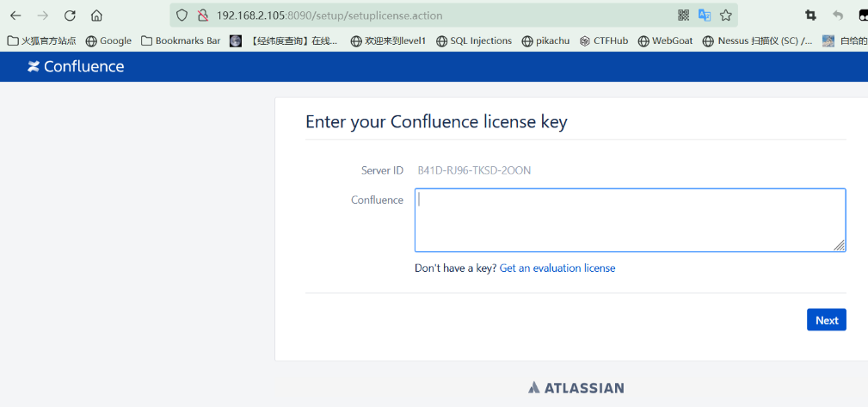Click the Confluence logo in header
Image resolution: width=868 pixels, height=407 pixels.
[76, 66]
